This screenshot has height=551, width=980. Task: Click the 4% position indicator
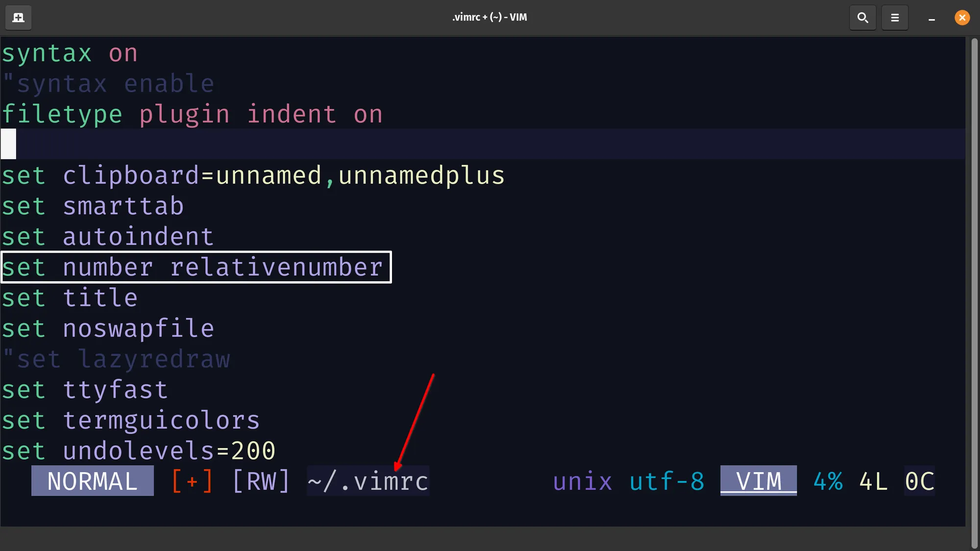point(828,481)
